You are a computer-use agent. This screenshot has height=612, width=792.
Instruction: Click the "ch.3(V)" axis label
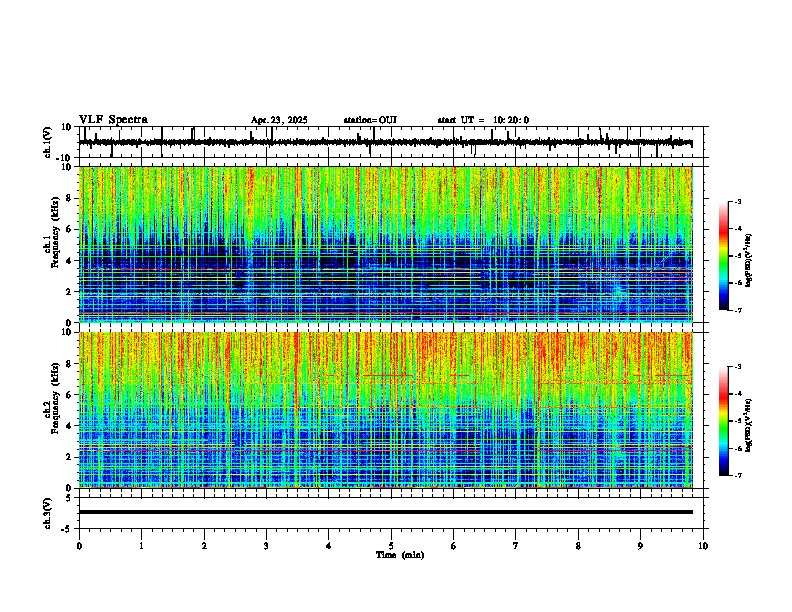click(48, 513)
